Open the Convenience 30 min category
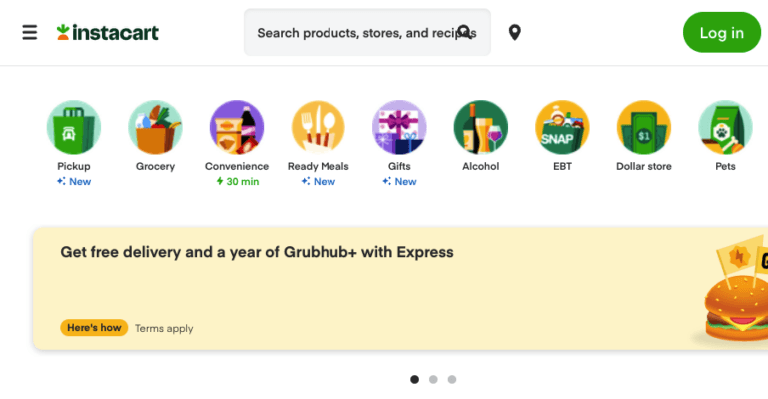Image resolution: width=768 pixels, height=399 pixels. (237, 127)
